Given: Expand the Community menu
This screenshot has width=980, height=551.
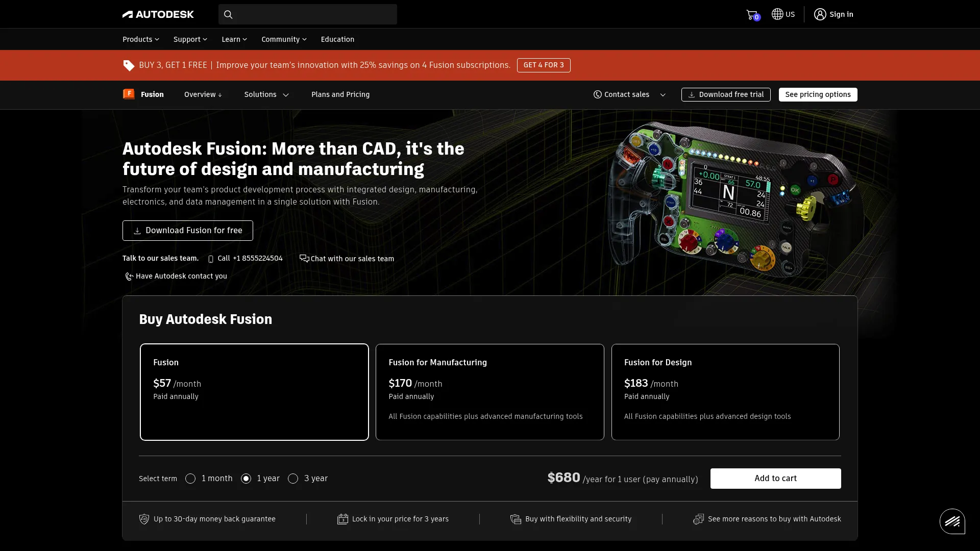Looking at the screenshot, I should pyautogui.click(x=284, y=39).
